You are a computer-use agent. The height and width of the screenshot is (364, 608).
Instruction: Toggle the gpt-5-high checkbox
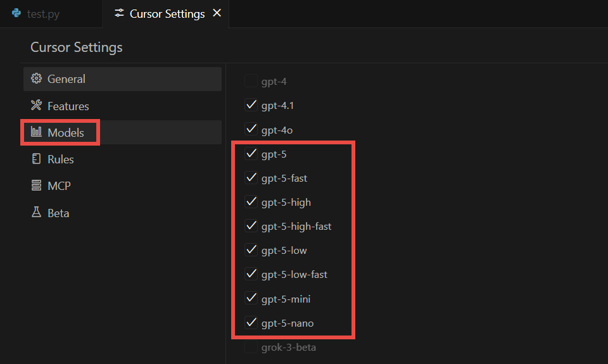point(251,202)
